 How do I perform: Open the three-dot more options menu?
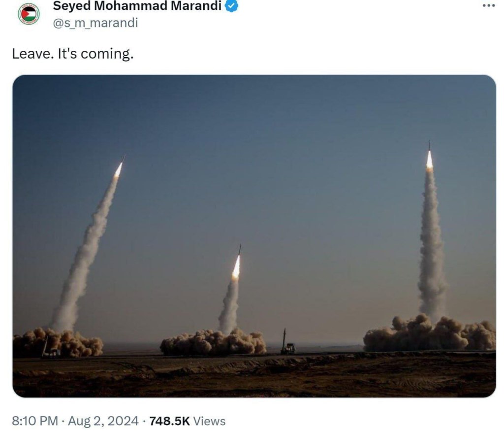pyautogui.click(x=489, y=5)
